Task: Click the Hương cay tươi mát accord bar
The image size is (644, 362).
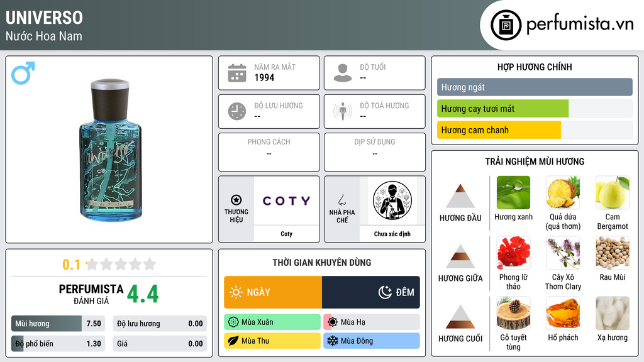Action: coord(535,109)
